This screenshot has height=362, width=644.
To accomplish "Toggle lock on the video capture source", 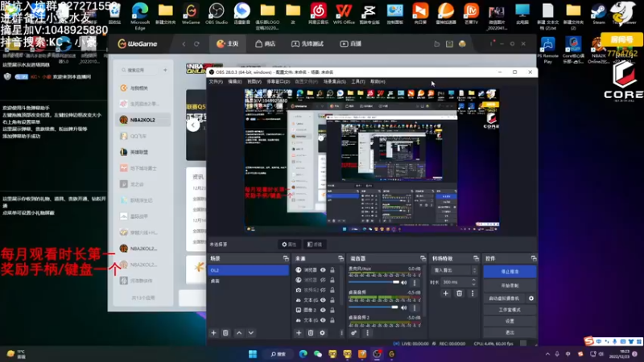I will [332, 290].
